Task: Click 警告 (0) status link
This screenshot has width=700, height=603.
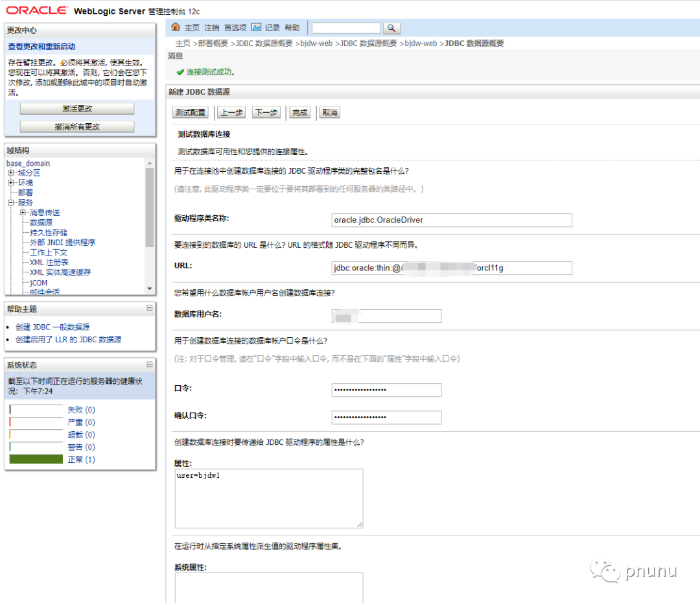Action: point(81,447)
